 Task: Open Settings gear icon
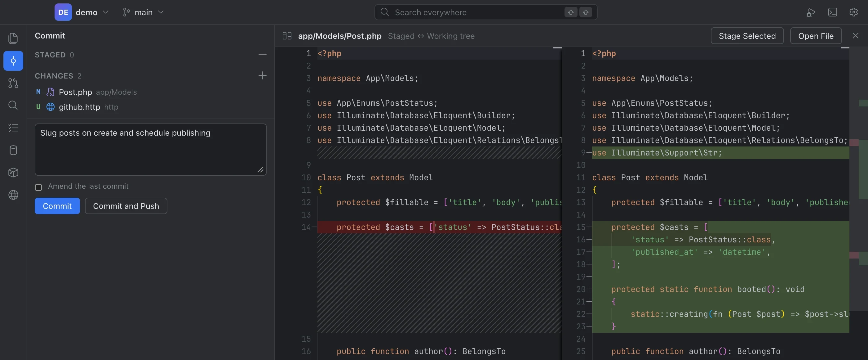[x=853, y=12]
